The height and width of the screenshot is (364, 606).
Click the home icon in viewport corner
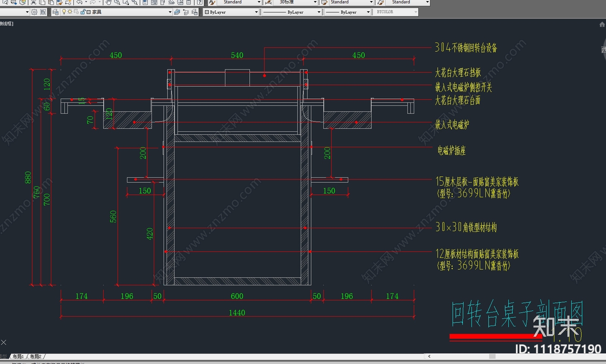(602, 25)
